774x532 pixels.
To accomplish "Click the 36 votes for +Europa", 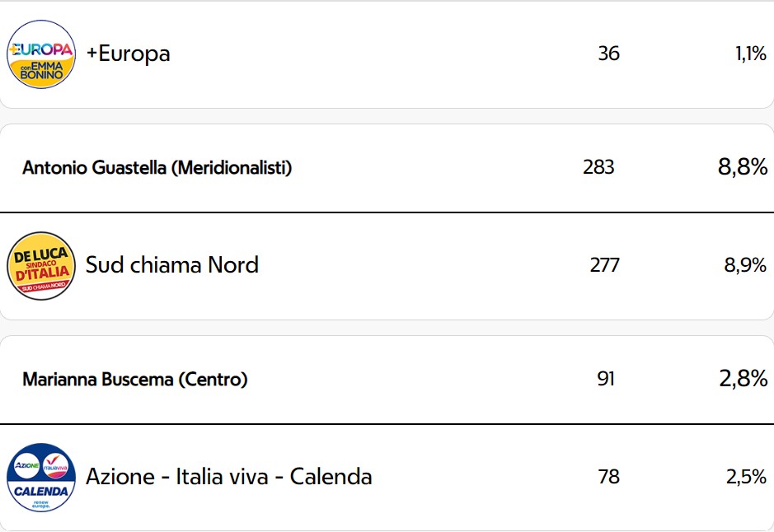I will 608,54.
